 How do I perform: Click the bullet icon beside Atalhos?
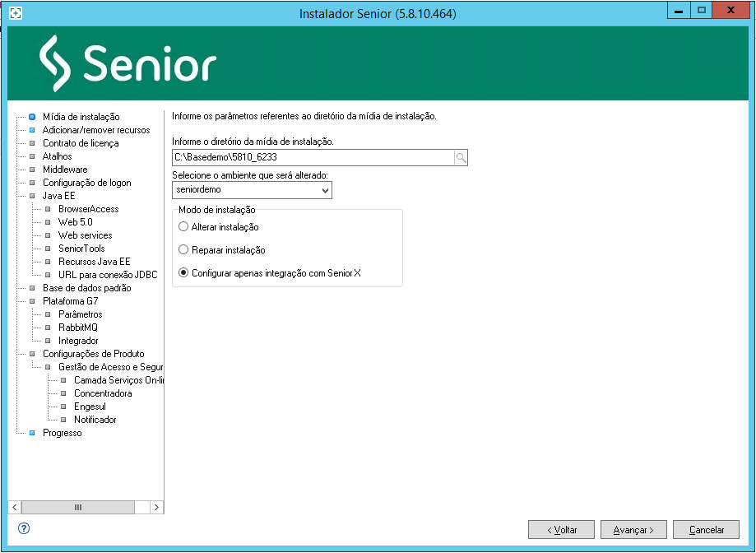pyautogui.click(x=32, y=156)
